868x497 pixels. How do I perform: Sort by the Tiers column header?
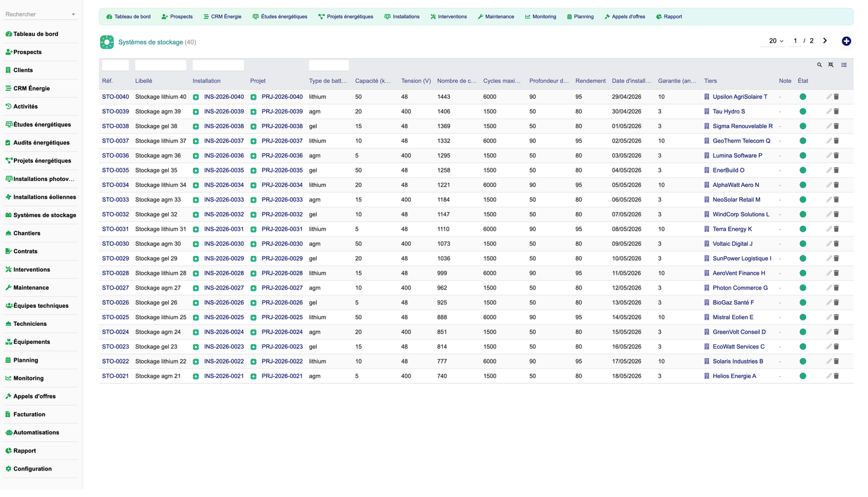coord(710,81)
